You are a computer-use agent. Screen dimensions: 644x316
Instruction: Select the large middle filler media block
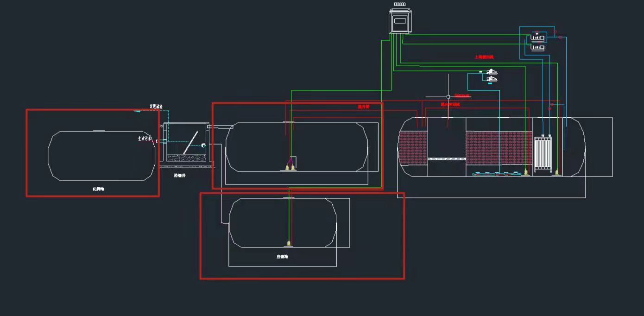499,147
